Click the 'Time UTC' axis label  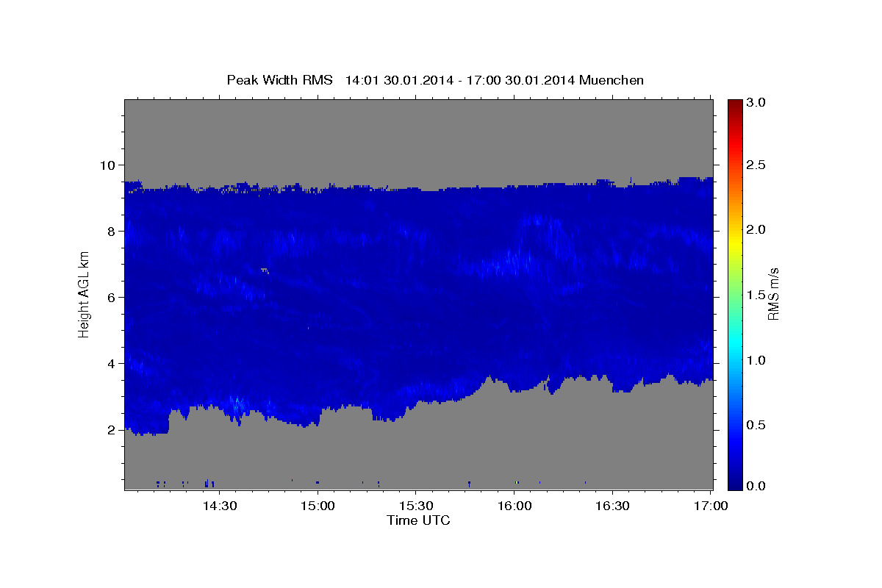coord(418,520)
